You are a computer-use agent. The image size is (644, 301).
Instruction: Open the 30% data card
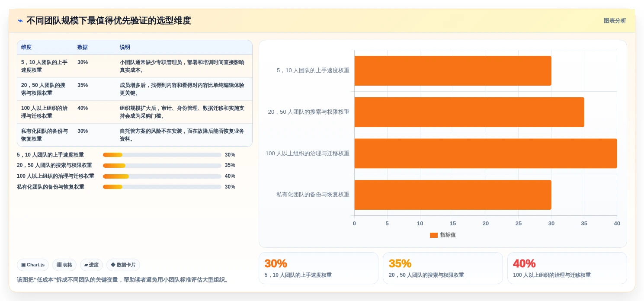pyautogui.click(x=318, y=268)
